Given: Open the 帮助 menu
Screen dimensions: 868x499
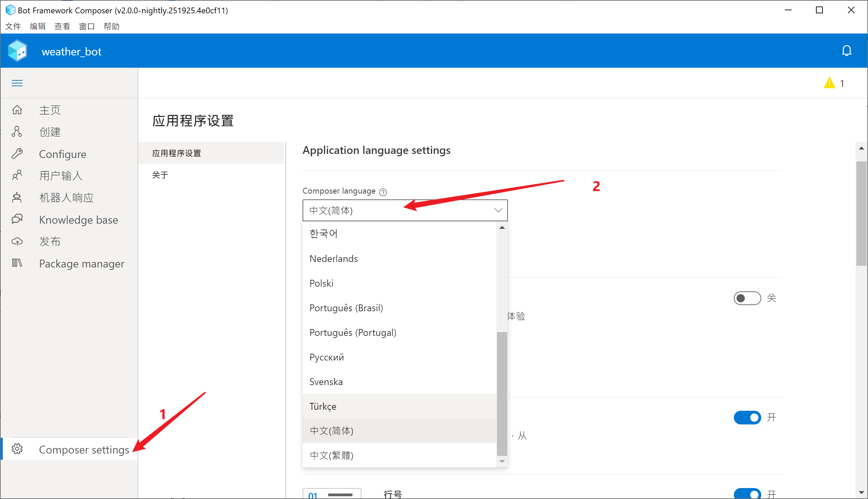Looking at the screenshot, I should pos(111,26).
